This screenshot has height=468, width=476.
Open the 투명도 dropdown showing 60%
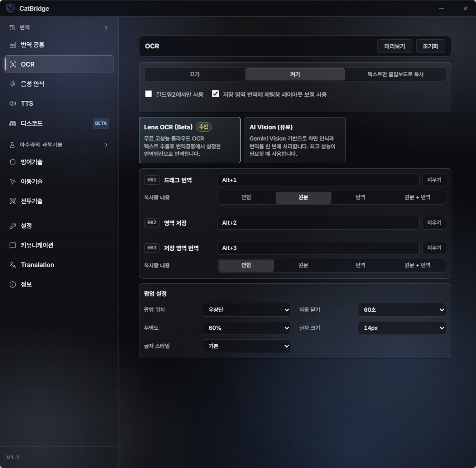click(247, 328)
